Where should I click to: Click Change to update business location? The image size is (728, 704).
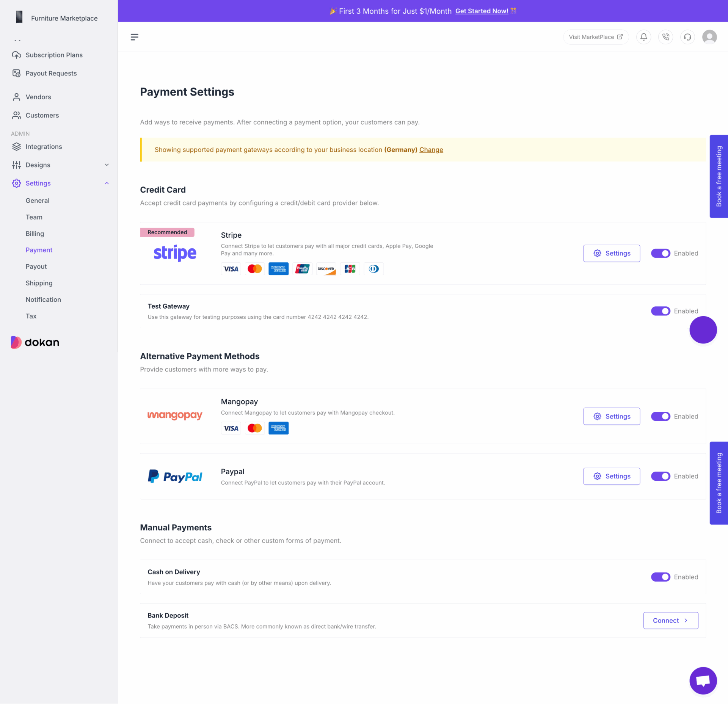431,149
